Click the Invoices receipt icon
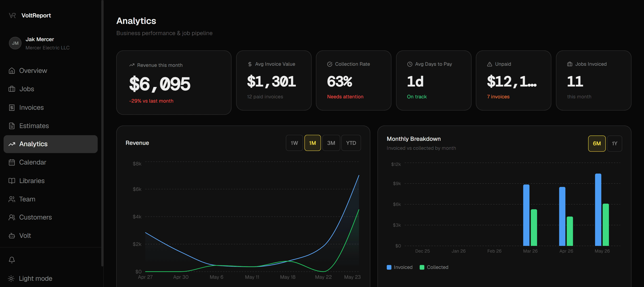 (12, 108)
